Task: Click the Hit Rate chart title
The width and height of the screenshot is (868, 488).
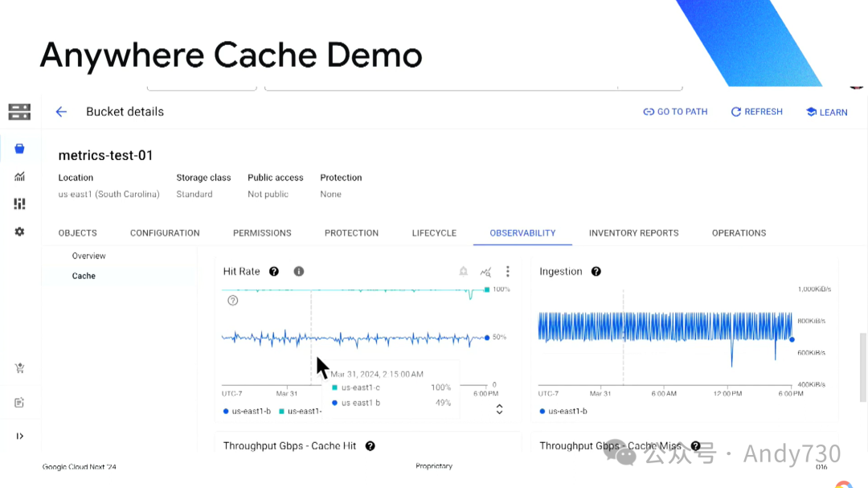Action: click(241, 272)
